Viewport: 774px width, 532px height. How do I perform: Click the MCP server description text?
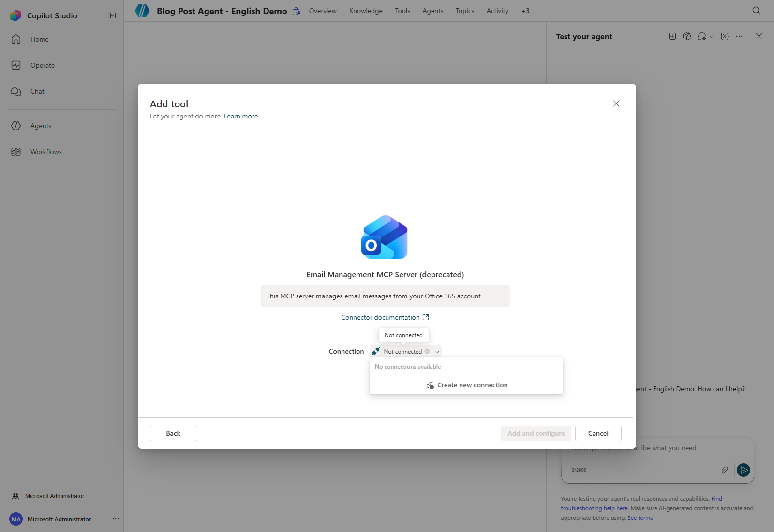click(x=373, y=296)
